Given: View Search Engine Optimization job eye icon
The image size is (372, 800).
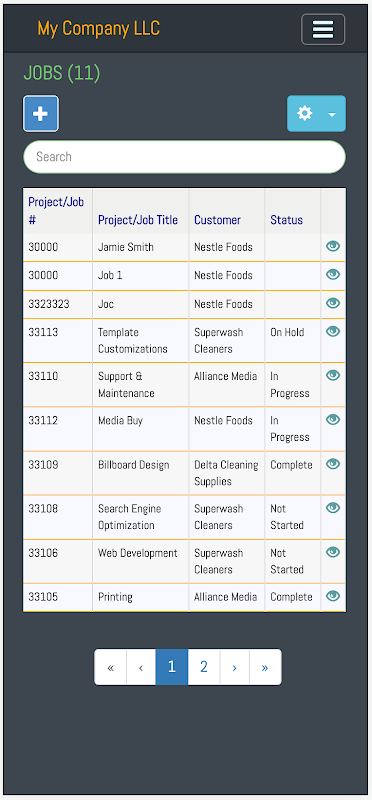Looking at the screenshot, I should [333, 508].
